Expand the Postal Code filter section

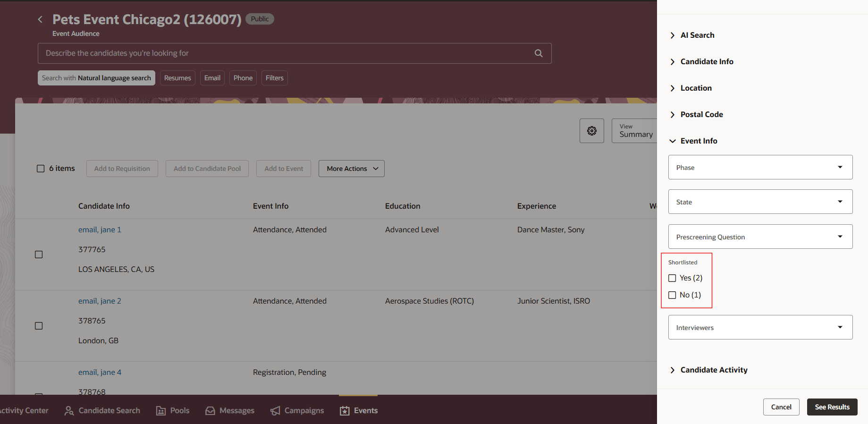pos(696,115)
